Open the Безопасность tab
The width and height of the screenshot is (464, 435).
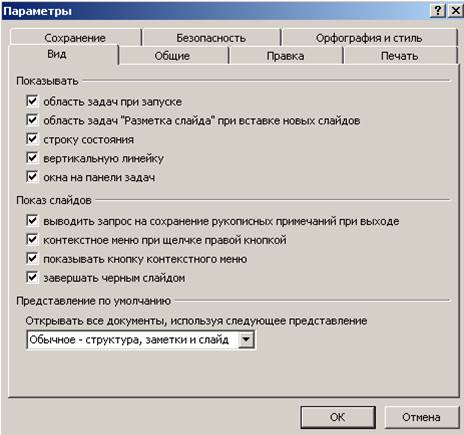coord(211,38)
